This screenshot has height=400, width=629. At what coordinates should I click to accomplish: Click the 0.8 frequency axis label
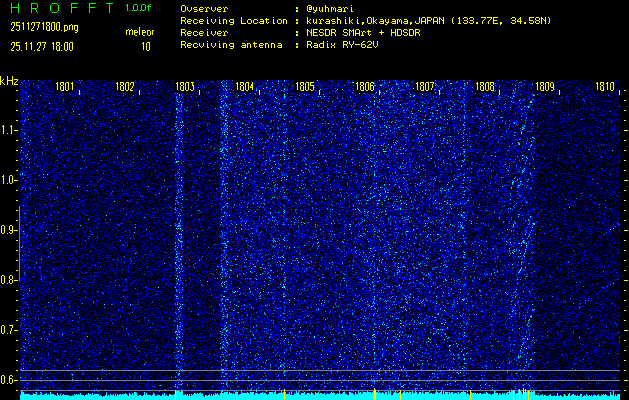8,280
